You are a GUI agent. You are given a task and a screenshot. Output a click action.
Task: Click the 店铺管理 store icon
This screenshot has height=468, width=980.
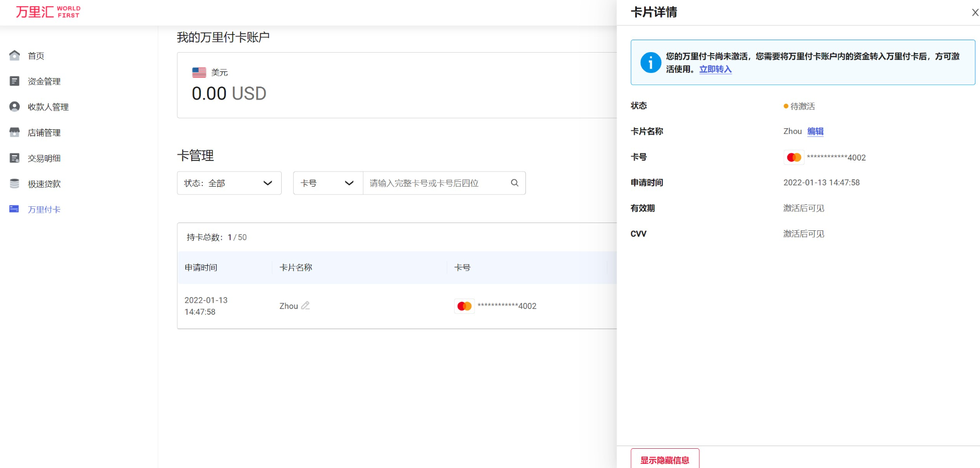tap(15, 132)
